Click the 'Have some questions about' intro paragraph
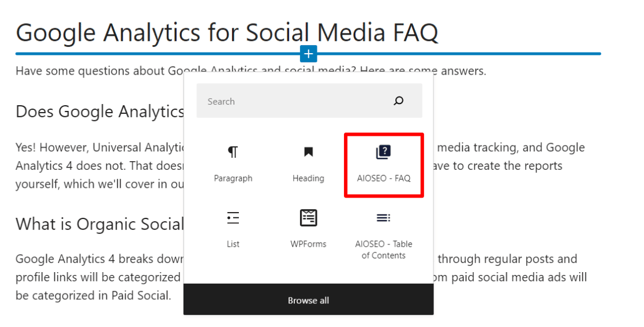This screenshot has height=327, width=644. pyautogui.click(x=92, y=71)
